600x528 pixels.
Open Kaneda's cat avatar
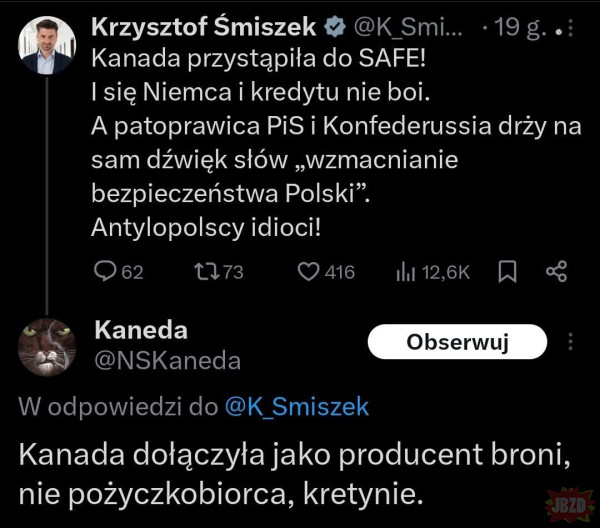click(x=47, y=346)
